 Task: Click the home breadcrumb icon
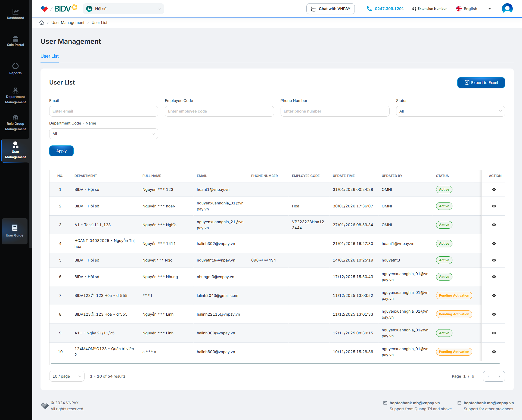pos(42,23)
